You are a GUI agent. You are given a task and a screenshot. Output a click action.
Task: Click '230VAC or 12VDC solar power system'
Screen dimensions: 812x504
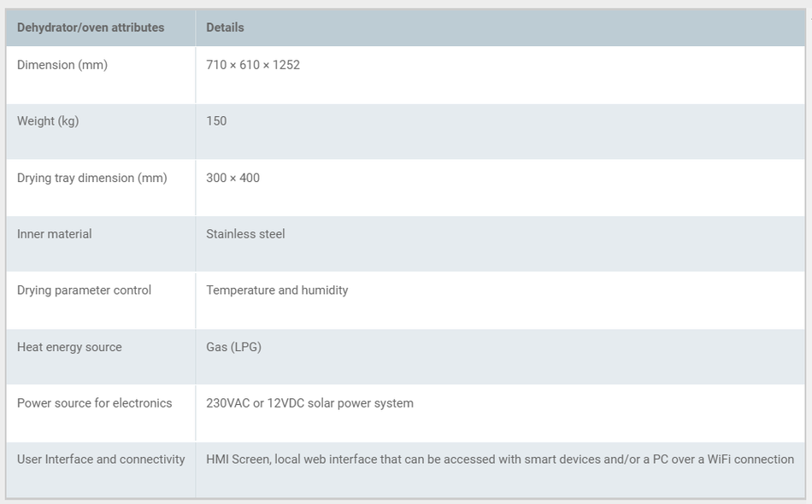pos(309,403)
